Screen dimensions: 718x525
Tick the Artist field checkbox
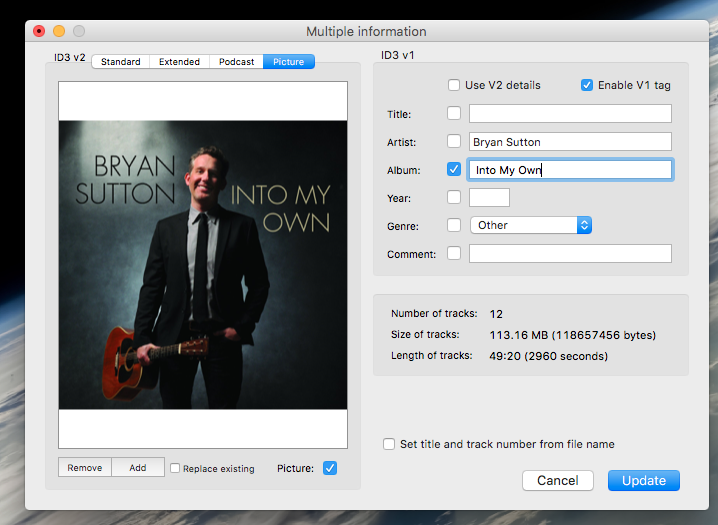tap(454, 141)
